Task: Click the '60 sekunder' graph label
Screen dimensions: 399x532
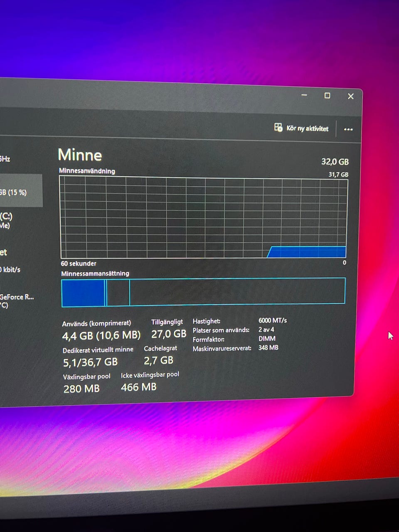Action: click(x=79, y=264)
